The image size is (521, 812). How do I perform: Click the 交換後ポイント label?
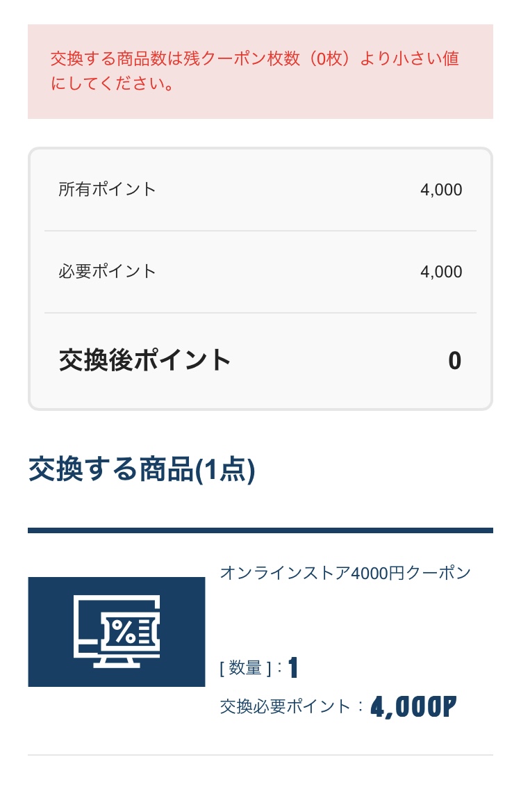[144, 360]
